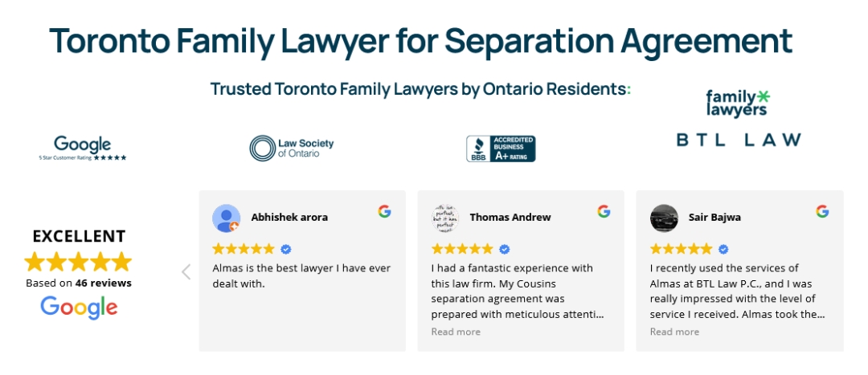Open the Thomas Andrew reviewer name link
The image size is (868, 375).
510,217
